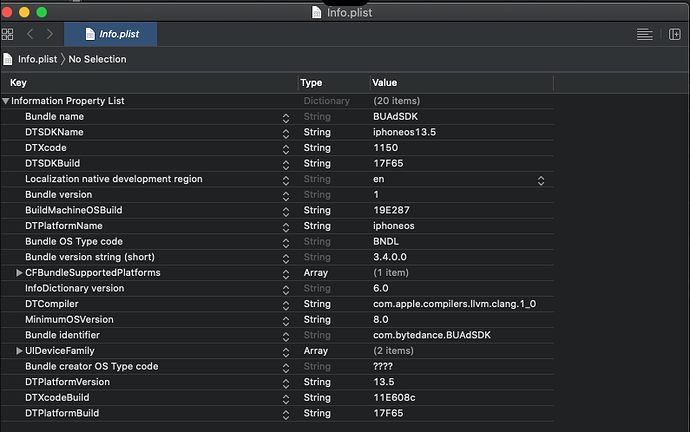Click the document icon in the title bar
Image resolution: width=690 pixels, height=432 pixels.
click(316, 12)
